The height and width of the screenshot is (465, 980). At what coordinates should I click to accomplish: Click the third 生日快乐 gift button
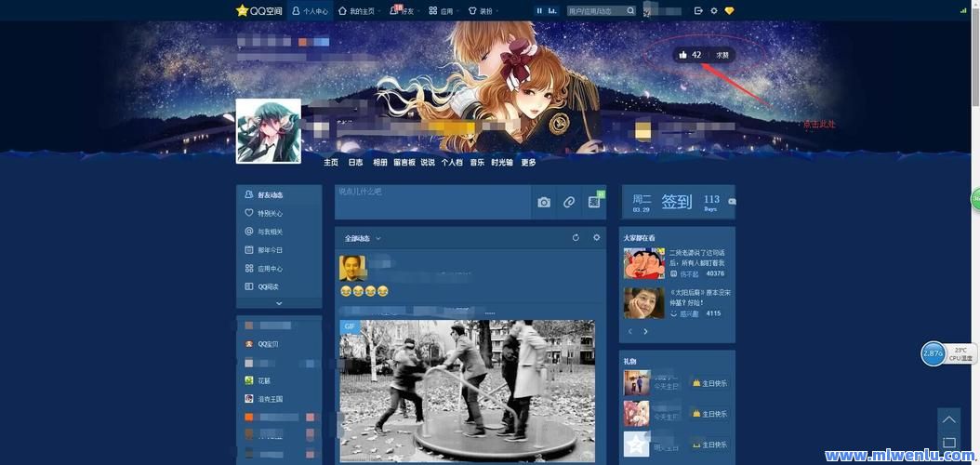click(x=709, y=445)
